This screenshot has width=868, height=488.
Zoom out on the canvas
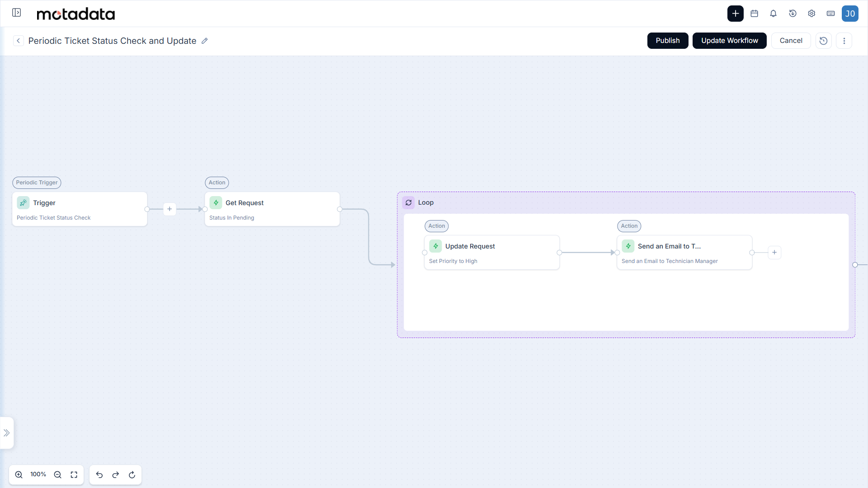click(57, 474)
